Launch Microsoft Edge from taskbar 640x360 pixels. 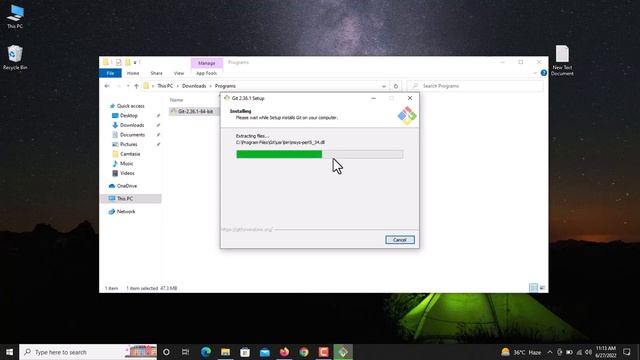pyautogui.click(x=205, y=352)
